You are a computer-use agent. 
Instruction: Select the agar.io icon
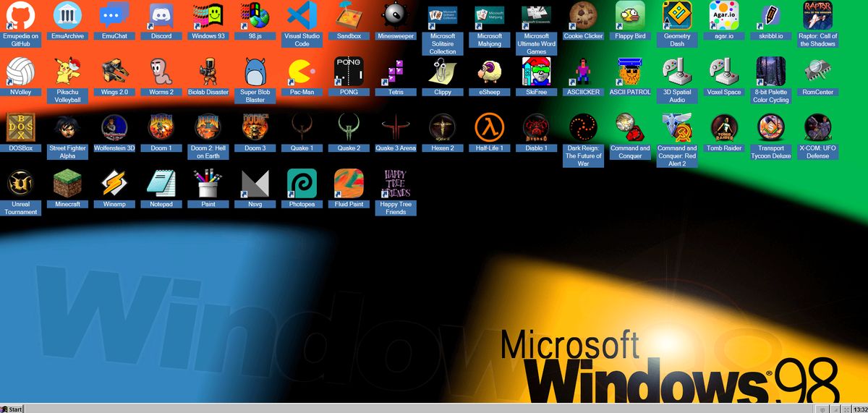[x=724, y=15]
